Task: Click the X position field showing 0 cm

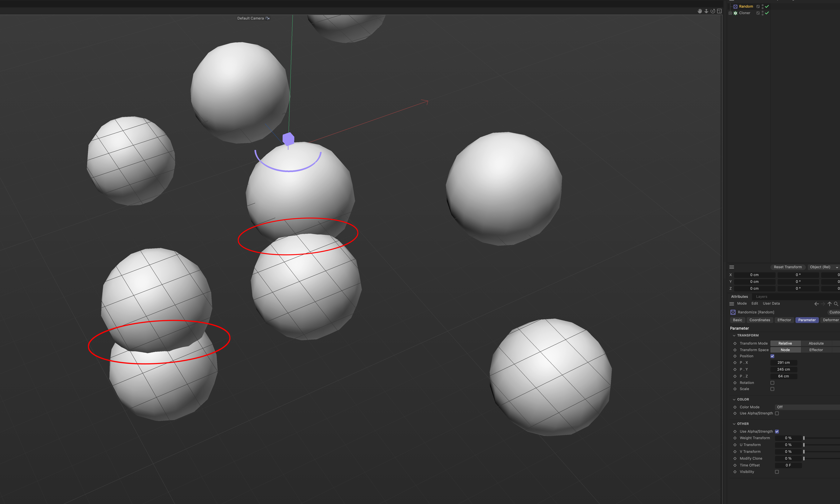Action: coord(754,275)
